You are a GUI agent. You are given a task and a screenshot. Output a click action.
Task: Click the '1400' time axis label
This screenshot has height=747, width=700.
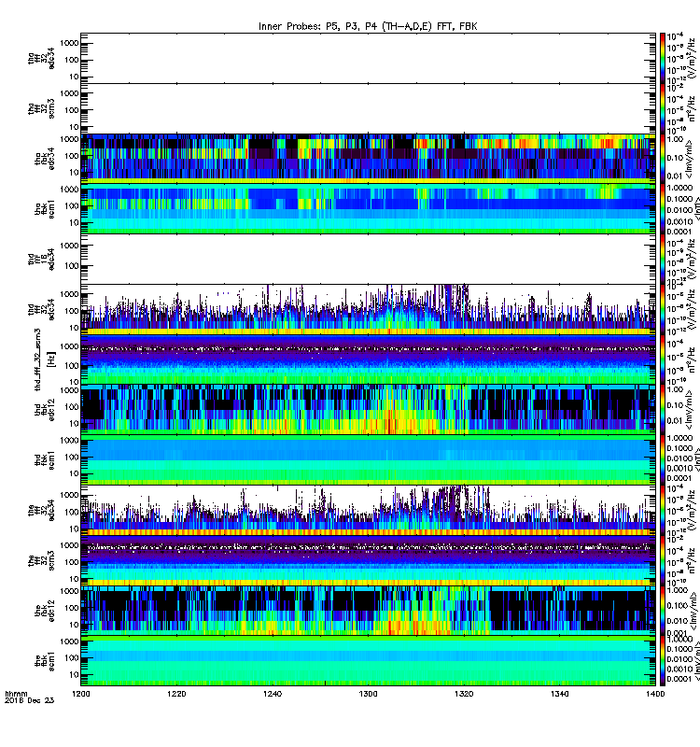point(655,694)
